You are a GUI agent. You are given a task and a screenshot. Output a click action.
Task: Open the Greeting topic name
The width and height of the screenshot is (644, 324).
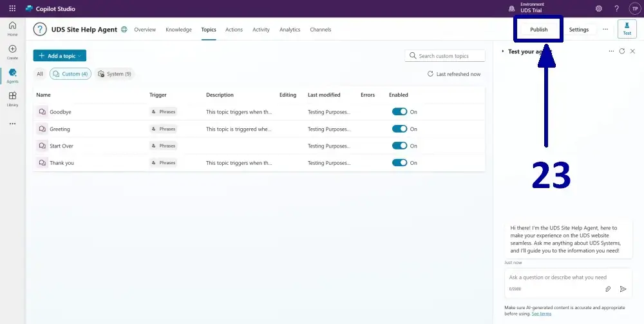(x=60, y=129)
